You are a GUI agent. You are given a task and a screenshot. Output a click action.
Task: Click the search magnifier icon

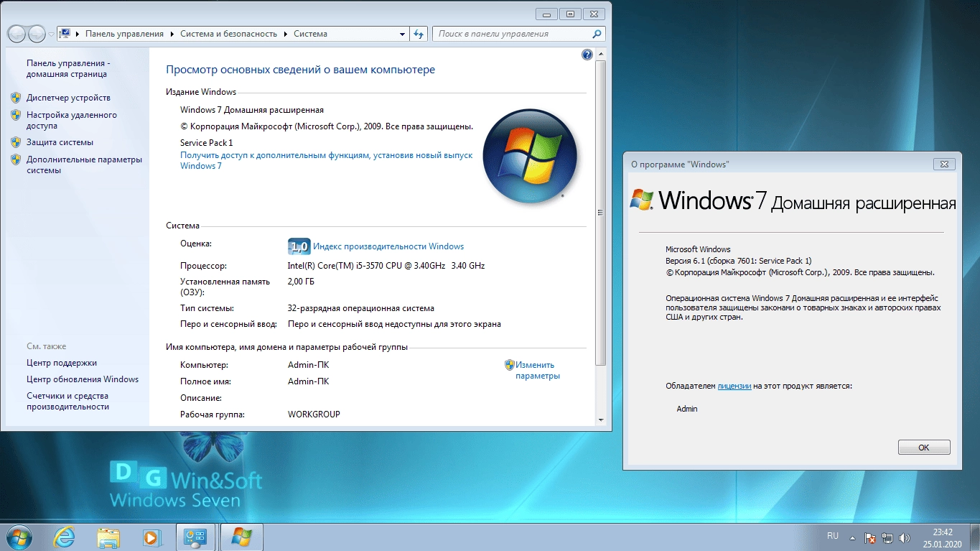597,34
